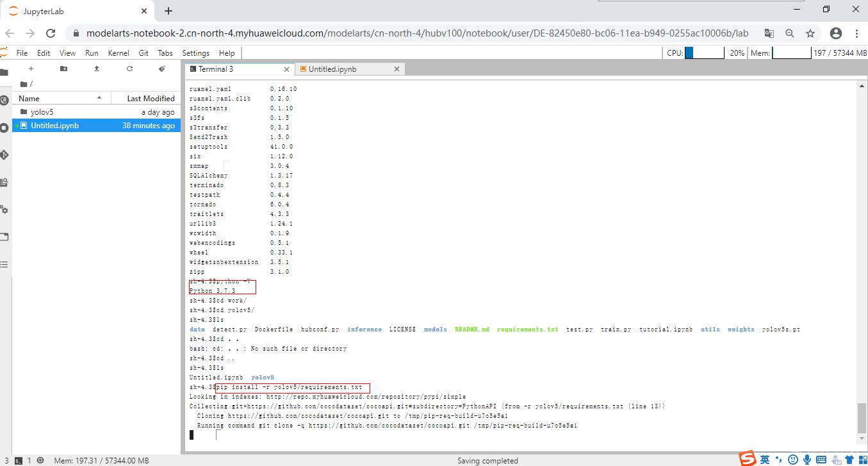Click the 20% CPU readout
868x466 pixels.
pos(737,53)
